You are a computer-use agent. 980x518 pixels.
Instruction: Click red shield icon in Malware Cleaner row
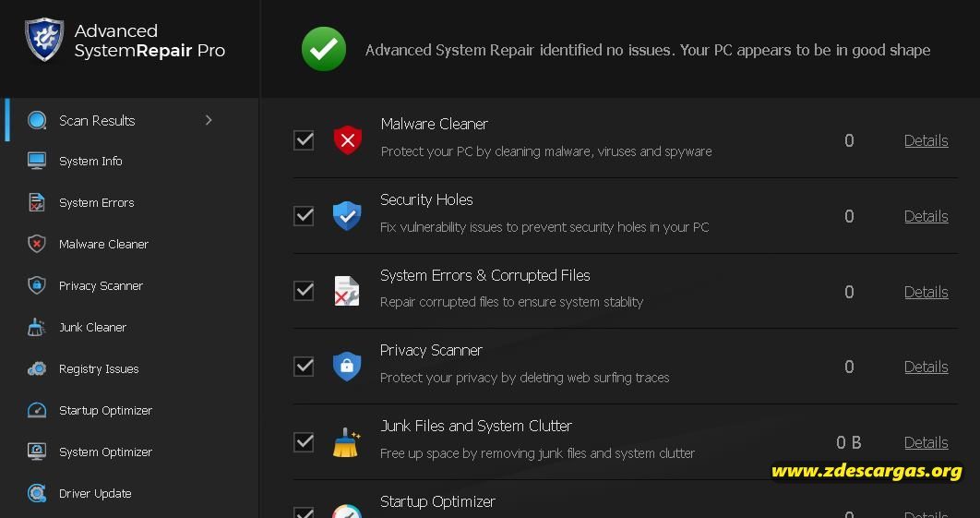pyautogui.click(x=348, y=140)
